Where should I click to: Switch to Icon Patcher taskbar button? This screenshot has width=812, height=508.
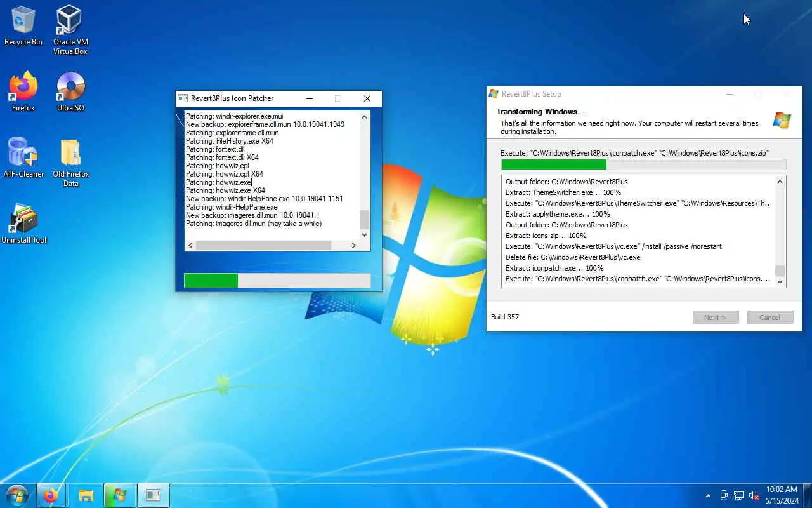tap(153, 495)
